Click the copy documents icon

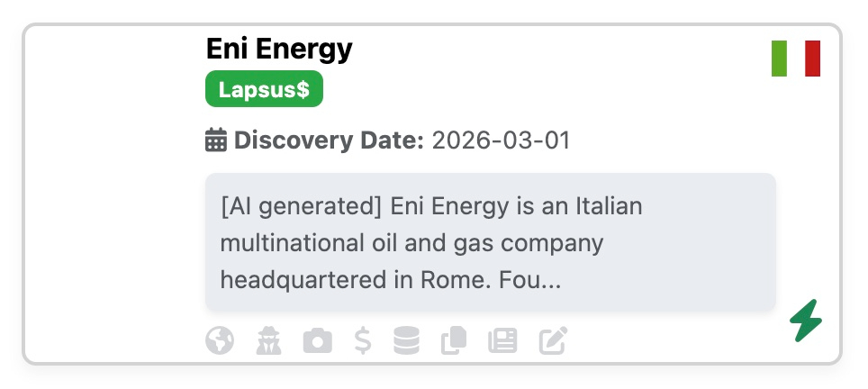[454, 340]
